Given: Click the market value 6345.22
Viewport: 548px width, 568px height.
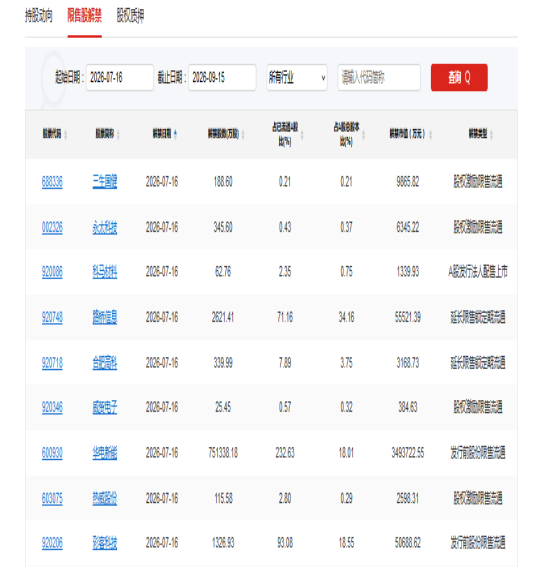Looking at the screenshot, I should point(408,227).
